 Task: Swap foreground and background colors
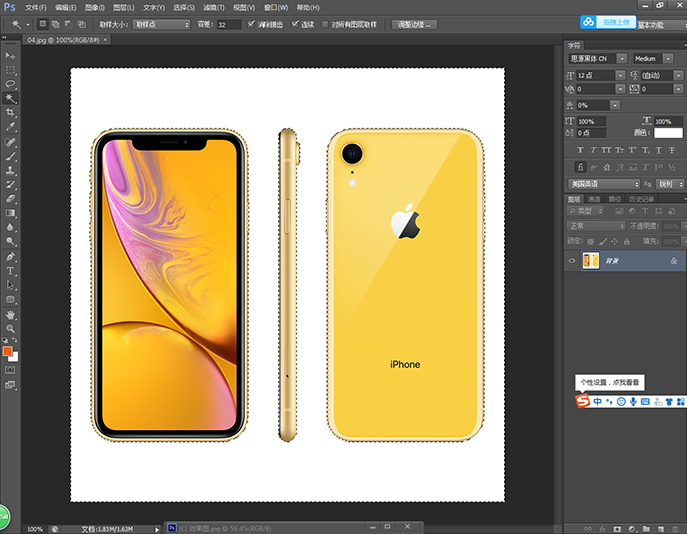pyautogui.click(x=14, y=340)
